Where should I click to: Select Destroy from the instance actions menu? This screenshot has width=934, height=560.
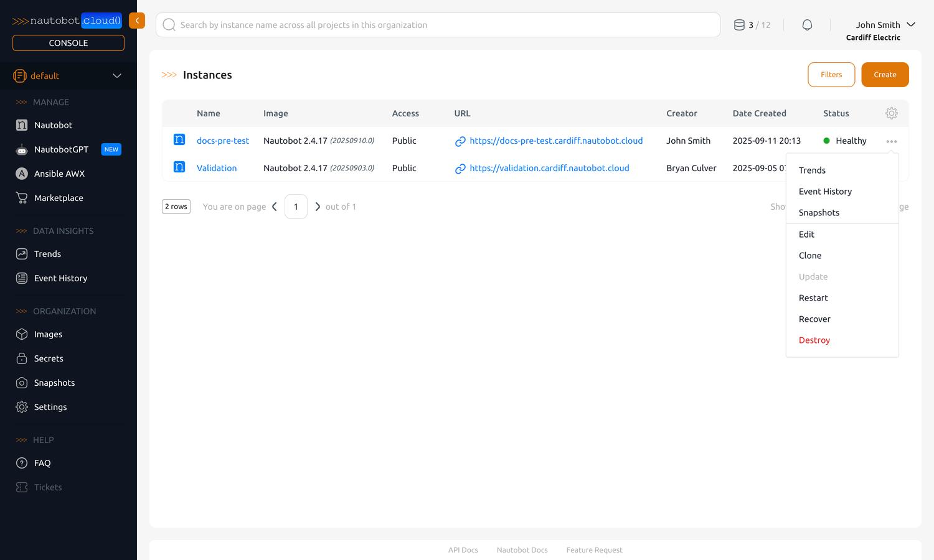tap(814, 340)
